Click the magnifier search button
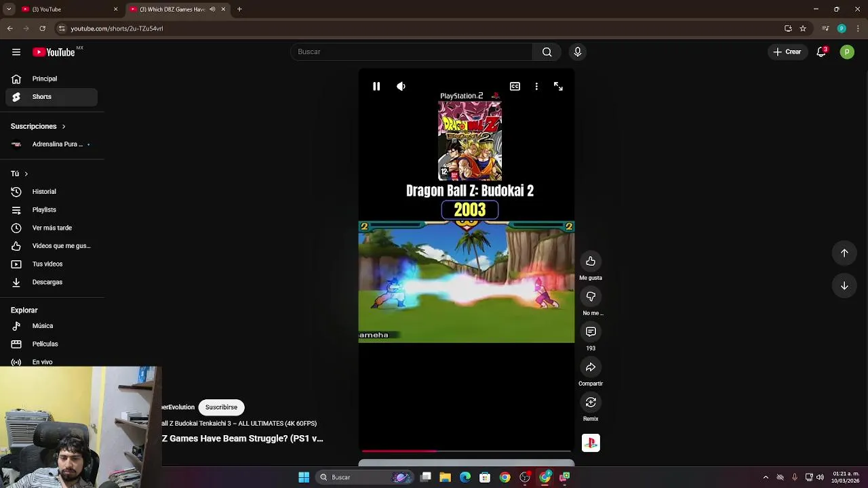 click(547, 52)
